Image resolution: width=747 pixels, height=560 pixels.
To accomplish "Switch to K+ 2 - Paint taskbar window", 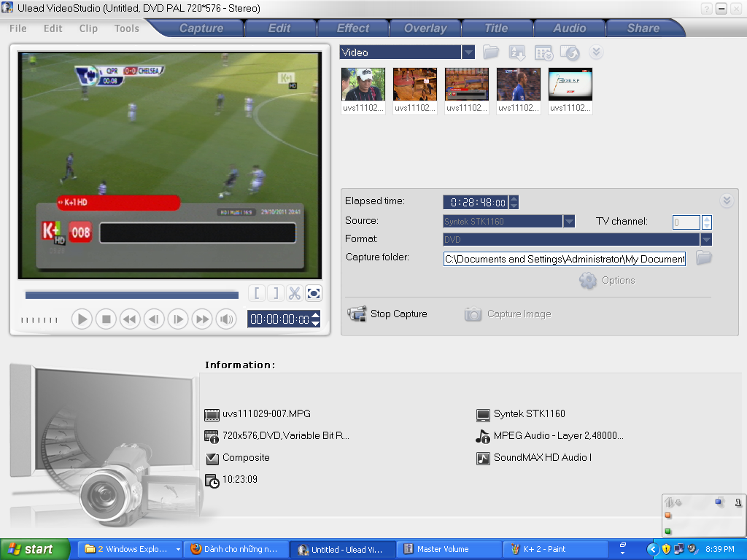I will pos(555,549).
